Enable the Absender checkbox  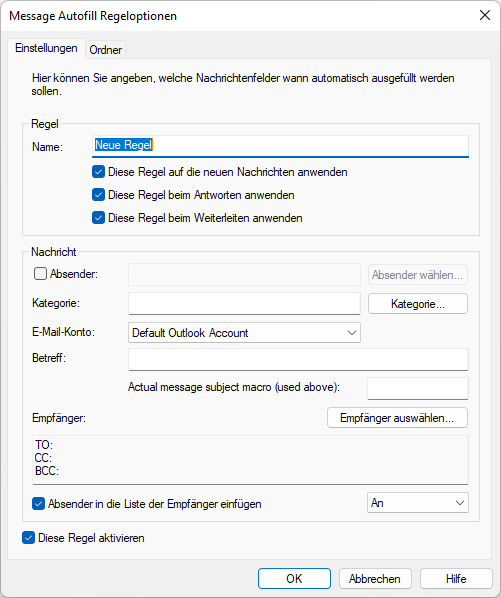click(40, 274)
